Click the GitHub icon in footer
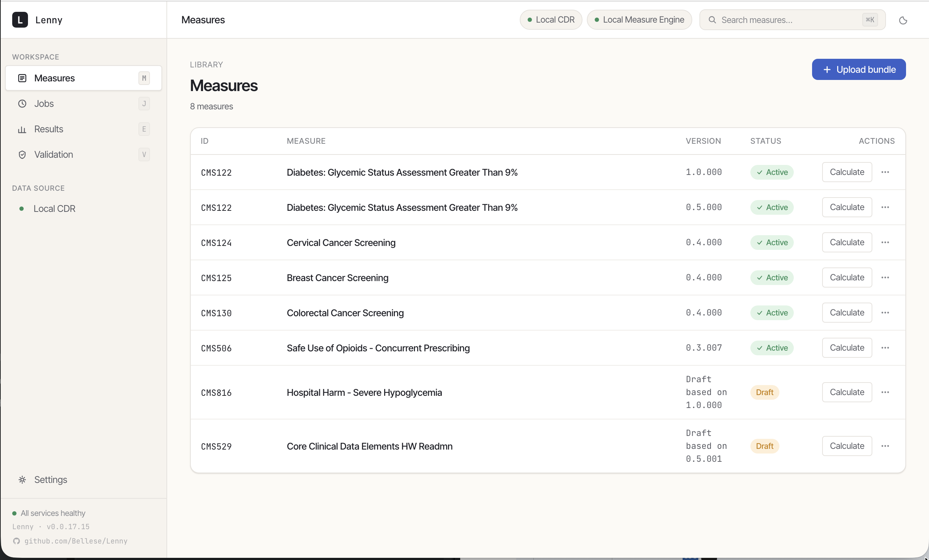 pos(16,541)
